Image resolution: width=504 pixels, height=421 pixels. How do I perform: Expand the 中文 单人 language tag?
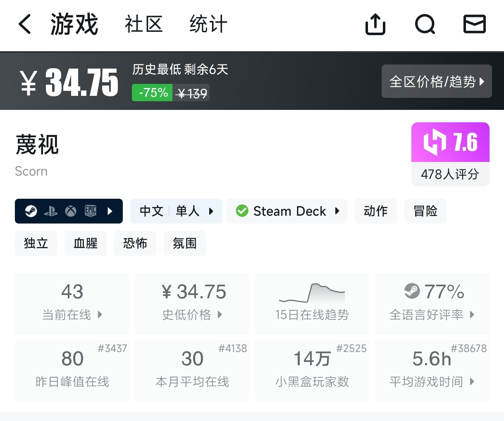[176, 211]
